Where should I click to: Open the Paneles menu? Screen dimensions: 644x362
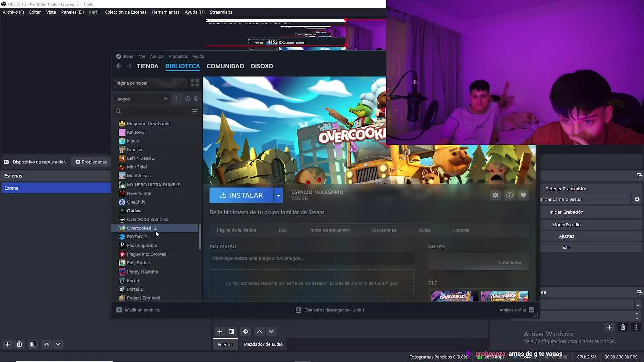(72, 12)
